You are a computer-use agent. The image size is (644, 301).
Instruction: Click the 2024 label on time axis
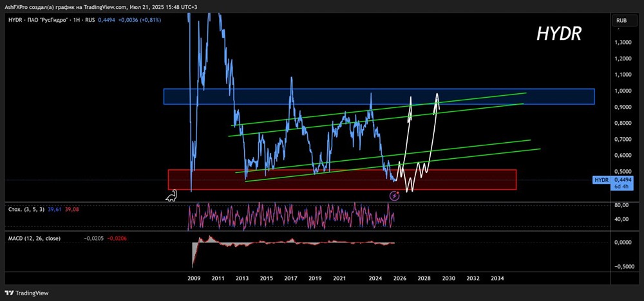tap(375, 278)
